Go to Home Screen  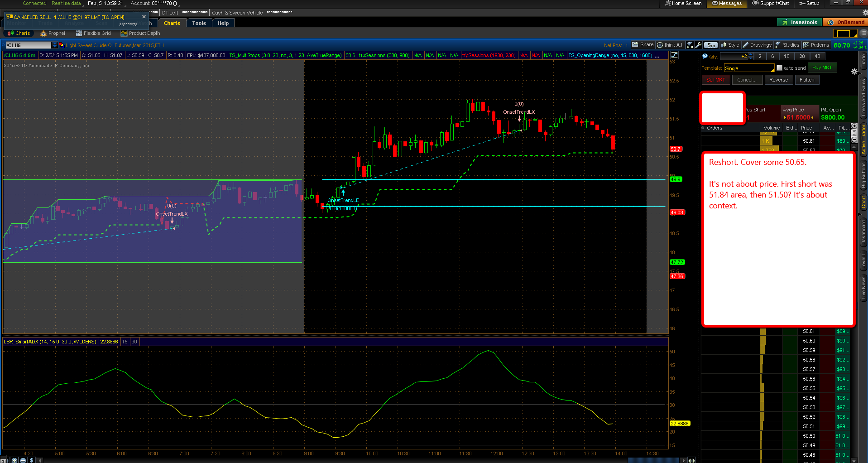[683, 3]
